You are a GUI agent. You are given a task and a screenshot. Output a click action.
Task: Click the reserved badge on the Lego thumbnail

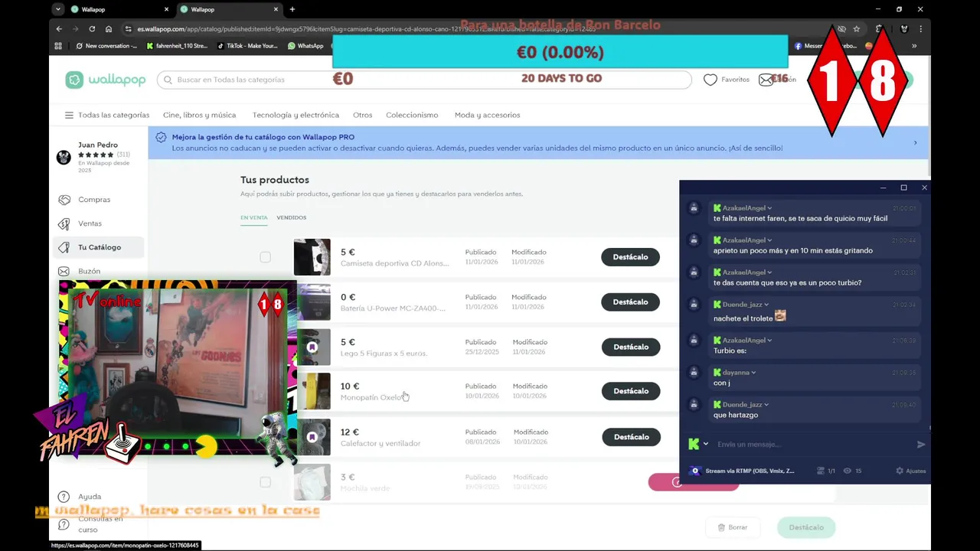(312, 347)
